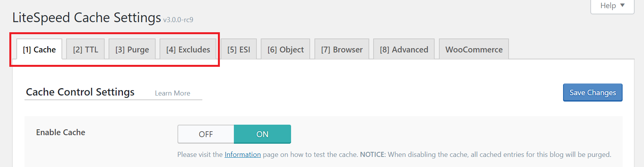This screenshot has width=644, height=167.
Task: Switch to the [6] Object tab
Action: (286, 49)
